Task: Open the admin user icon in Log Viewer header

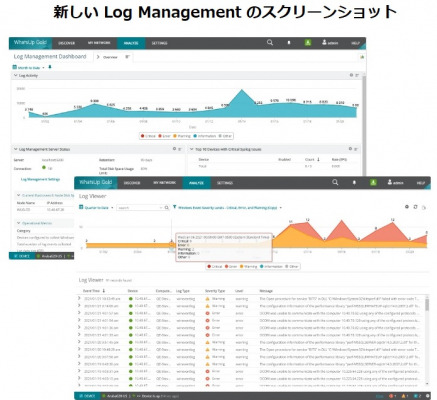Action: tap(390, 182)
